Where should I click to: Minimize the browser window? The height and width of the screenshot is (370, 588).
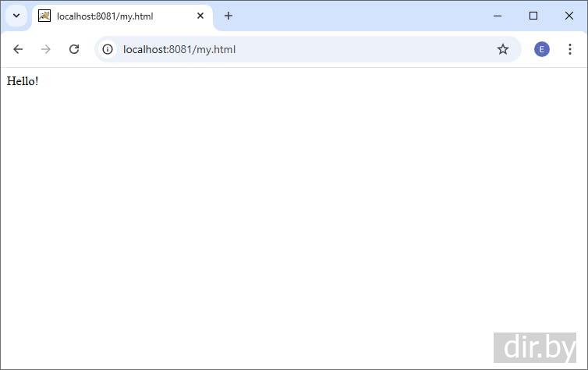(x=498, y=16)
